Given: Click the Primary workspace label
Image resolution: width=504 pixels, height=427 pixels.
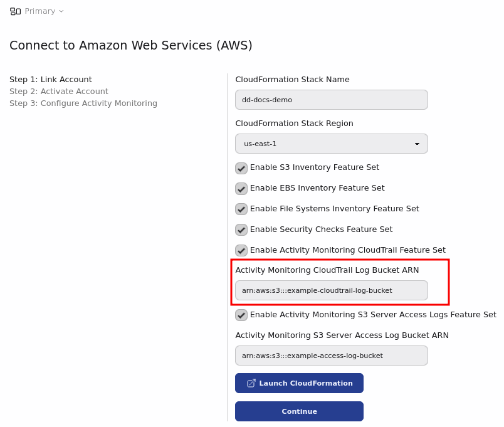Looking at the screenshot, I should click(x=39, y=11).
